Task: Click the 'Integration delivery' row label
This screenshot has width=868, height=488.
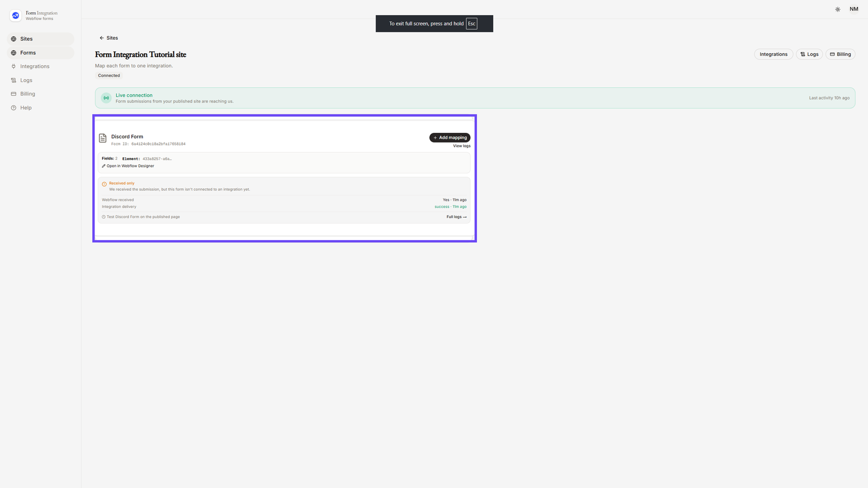Action: point(119,207)
